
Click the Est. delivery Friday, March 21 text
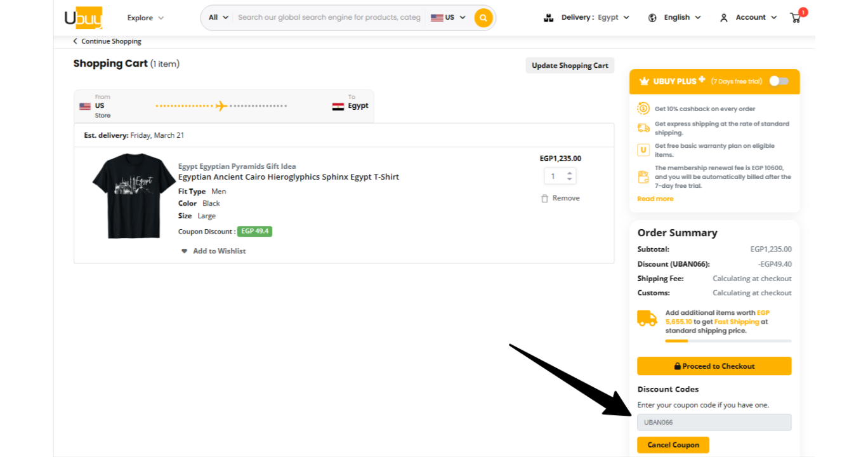click(134, 135)
